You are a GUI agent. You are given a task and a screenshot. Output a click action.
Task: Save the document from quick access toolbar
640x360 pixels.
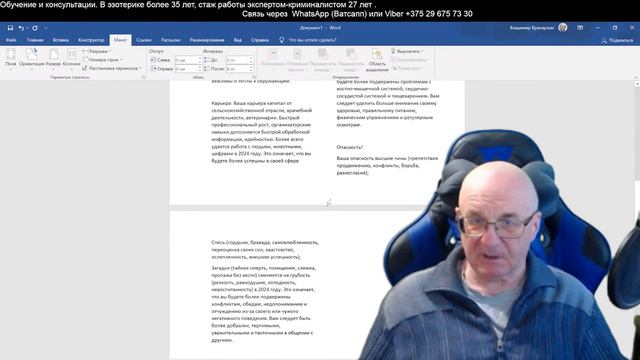pyautogui.click(x=10, y=28)
